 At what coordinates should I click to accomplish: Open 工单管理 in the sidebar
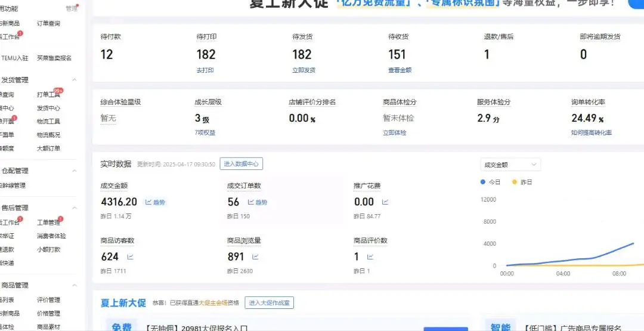(48, 222)
